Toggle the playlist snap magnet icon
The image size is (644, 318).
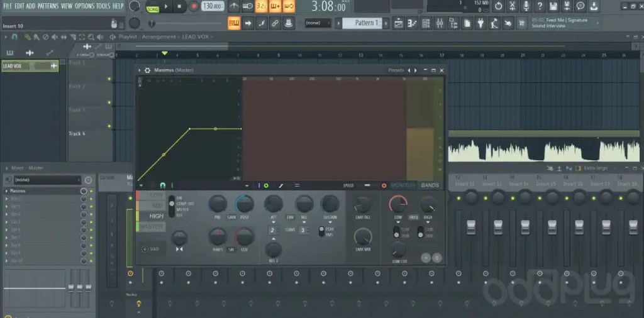[14, 37]
